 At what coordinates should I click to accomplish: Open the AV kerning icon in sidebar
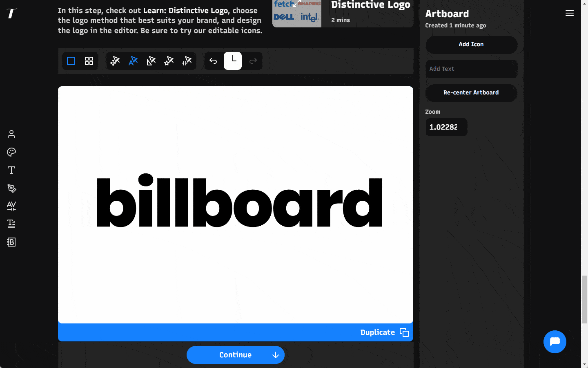(x=11, y=206)
